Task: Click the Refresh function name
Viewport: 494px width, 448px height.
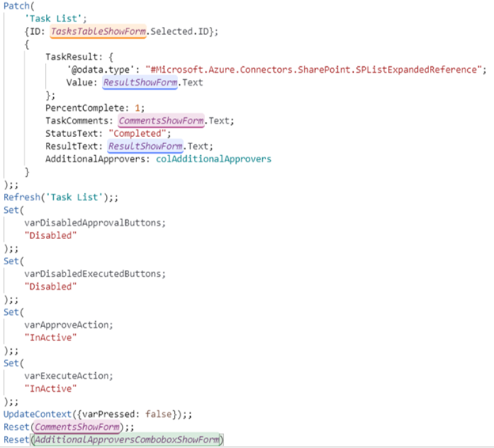Action: (x=21, y=197)
